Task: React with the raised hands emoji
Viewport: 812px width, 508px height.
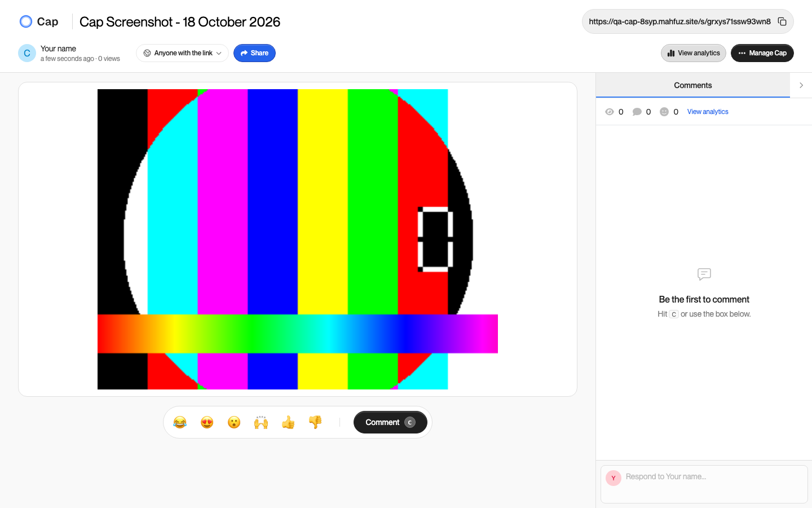Action: (261, 422)
